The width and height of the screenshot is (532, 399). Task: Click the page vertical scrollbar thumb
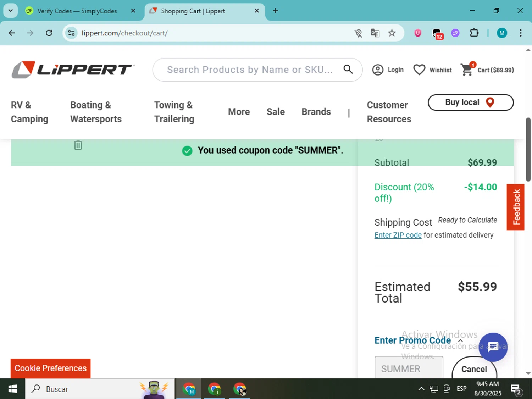pos(528,150)
